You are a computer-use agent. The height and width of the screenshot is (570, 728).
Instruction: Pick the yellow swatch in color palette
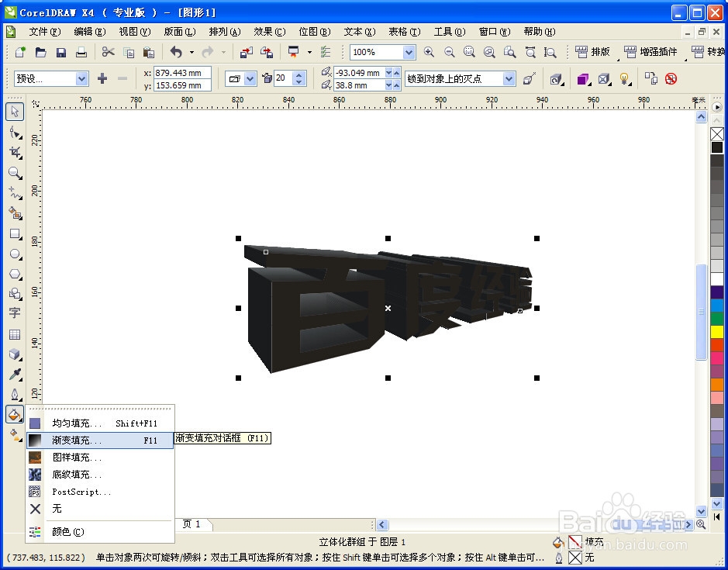717,332
